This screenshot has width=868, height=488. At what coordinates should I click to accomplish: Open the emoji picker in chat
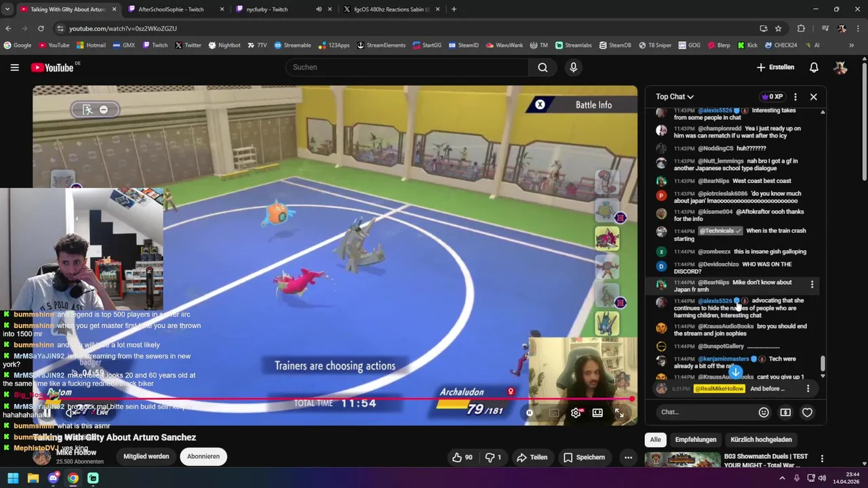pyautogui.click(x=764, y=412)
